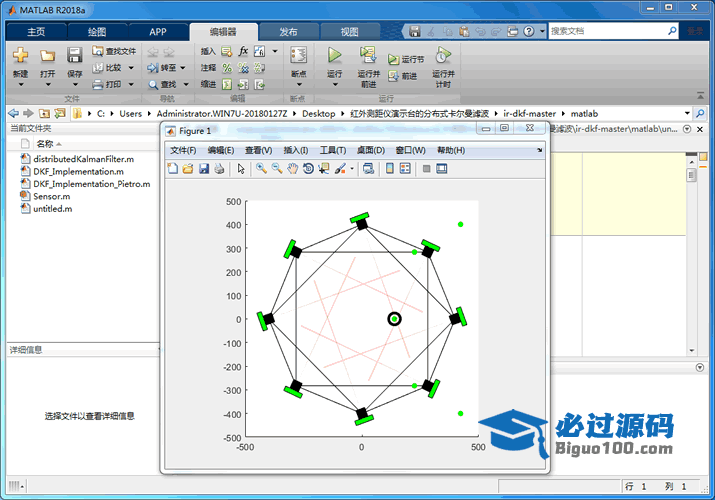Screen dimensions: 715x500
Task: Open the 工具(T) menu in Figure window
Action: [332, 150]
